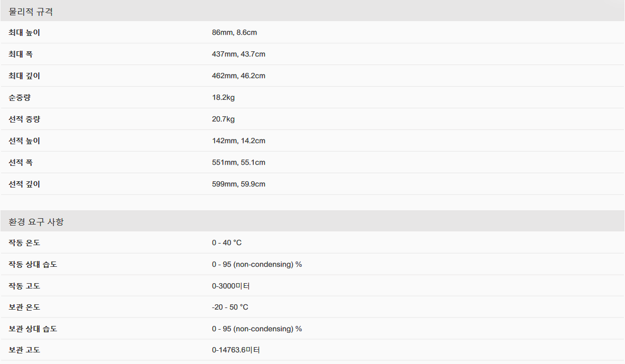The height and width of the screenshot is (364, 625).
Task: Click the 18.2kg weight value
Action: coord(223,98)
